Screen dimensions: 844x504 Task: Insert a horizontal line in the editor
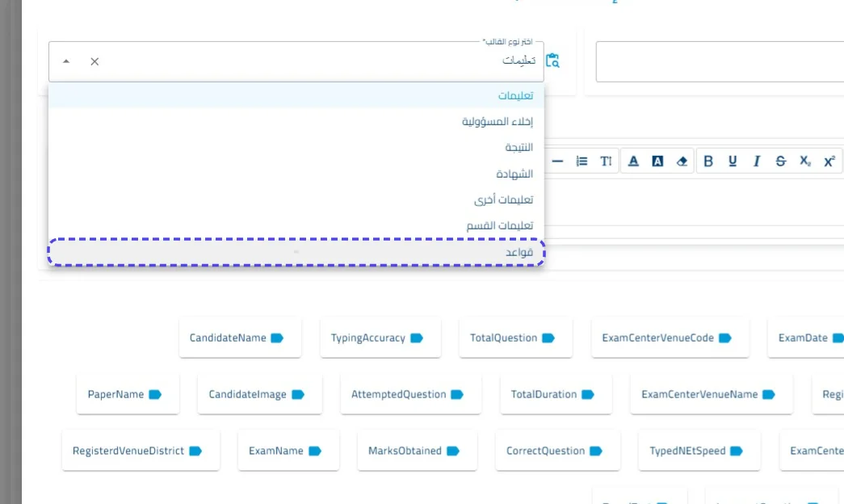click(x=557, y=161)
